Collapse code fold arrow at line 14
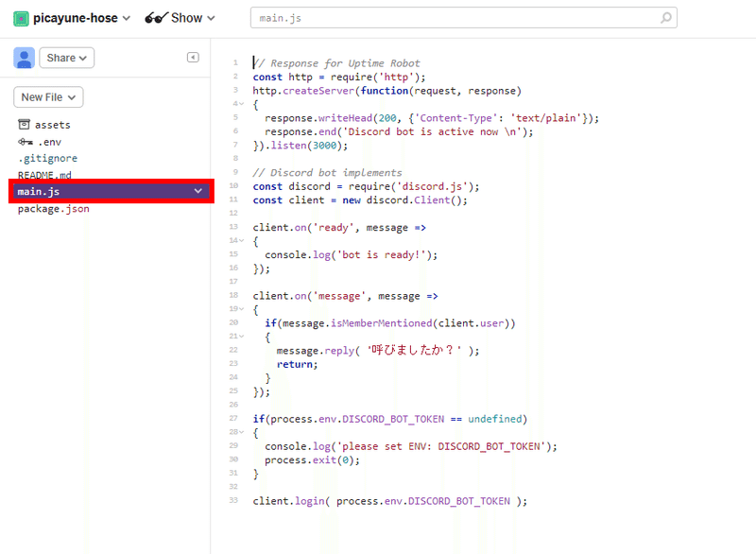Viewport: 756px width, 554px height. 242,240
